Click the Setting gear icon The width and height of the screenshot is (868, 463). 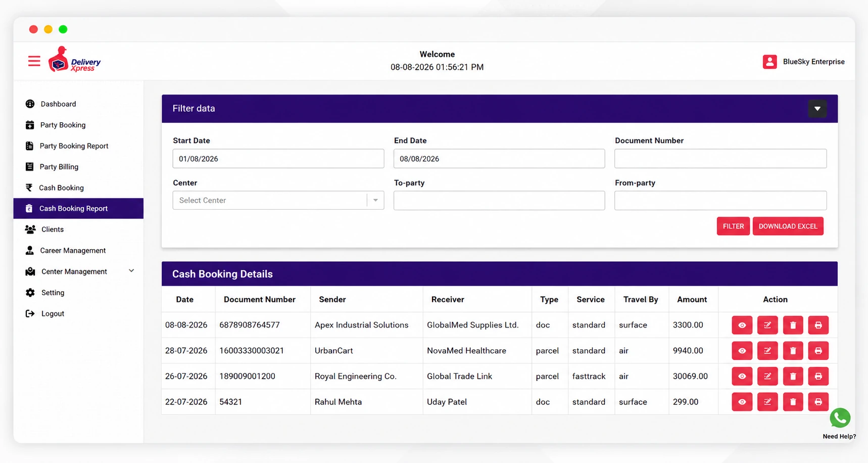coord(30,293)
